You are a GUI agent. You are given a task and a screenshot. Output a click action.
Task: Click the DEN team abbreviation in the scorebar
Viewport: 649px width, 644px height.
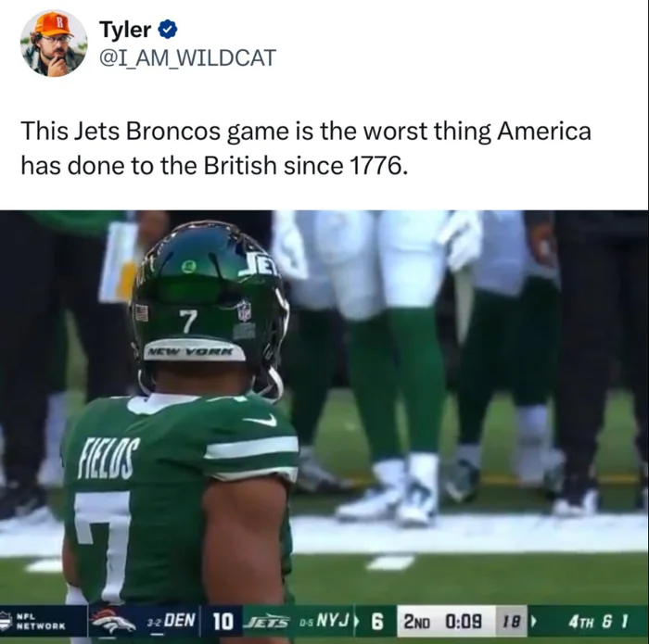coord(180,621)
